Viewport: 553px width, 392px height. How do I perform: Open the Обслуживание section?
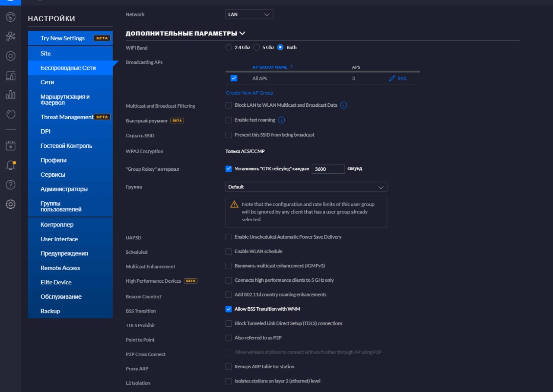70,296
